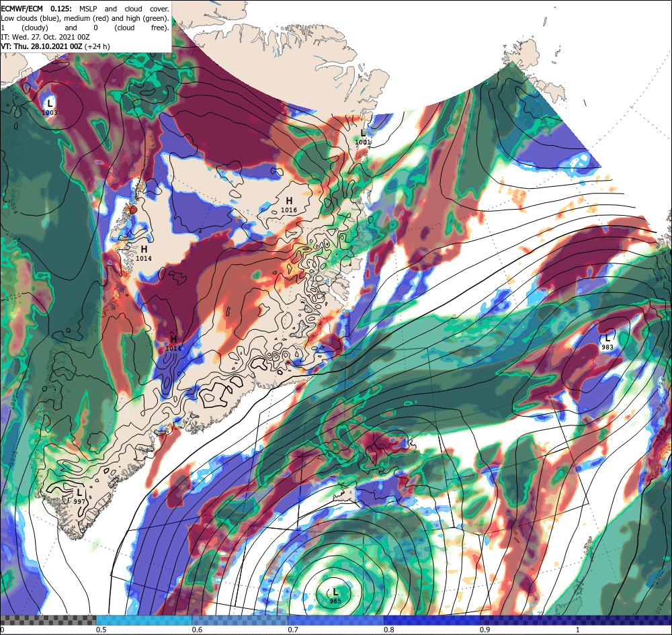Click H 1014 over the dark maroon cloud
The height and width of the screenshot is (635, 672).
173,343
